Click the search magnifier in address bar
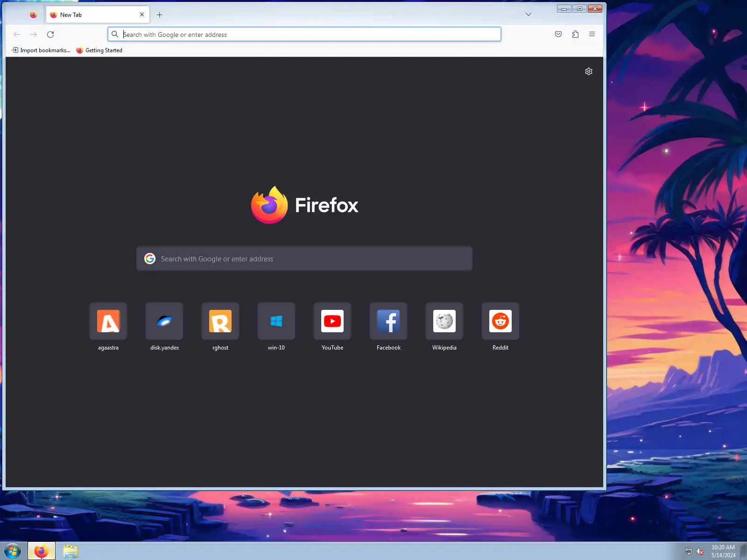747x560 pixels. pos(115,34)
